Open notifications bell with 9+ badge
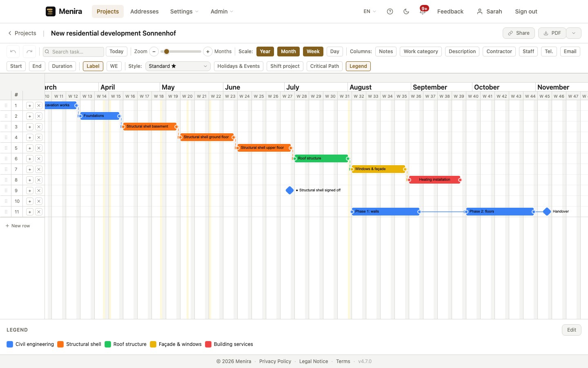Screen dimensions: 588x368 point(423,11)
